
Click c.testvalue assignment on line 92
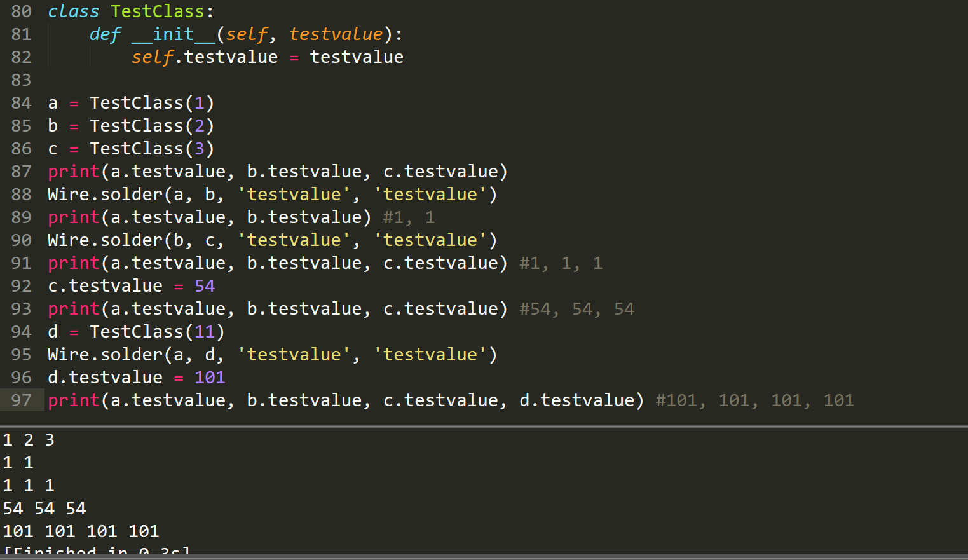105,285
